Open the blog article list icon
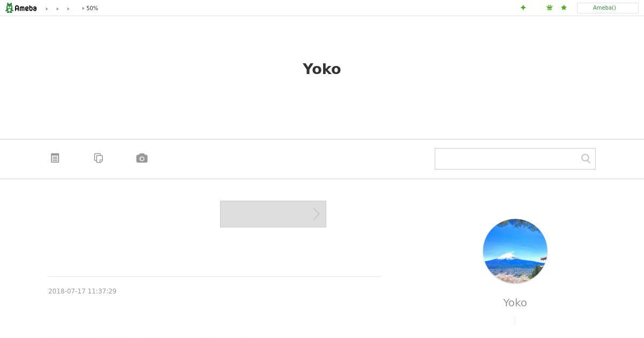This screenshot has height=338, width=644. tap(55, 158)
